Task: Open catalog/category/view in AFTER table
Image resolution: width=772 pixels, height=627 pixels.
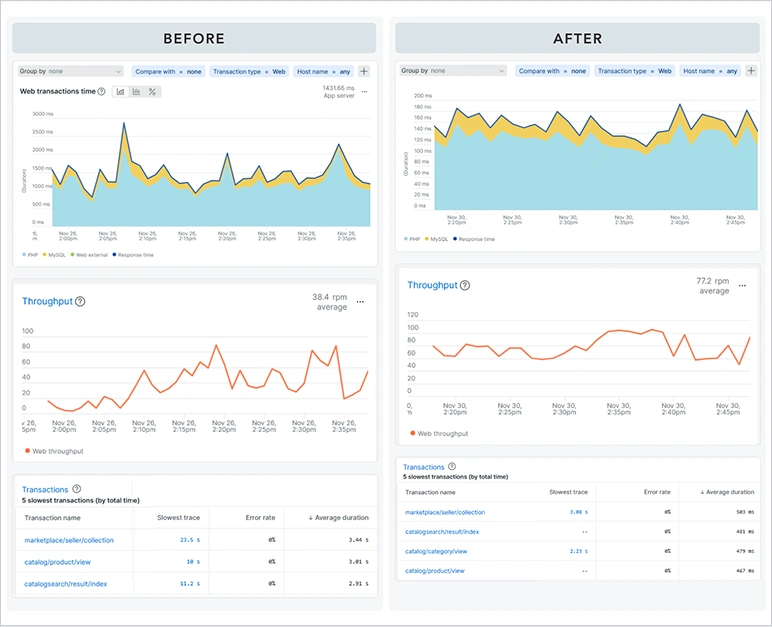Action: (x=436, y=552)
